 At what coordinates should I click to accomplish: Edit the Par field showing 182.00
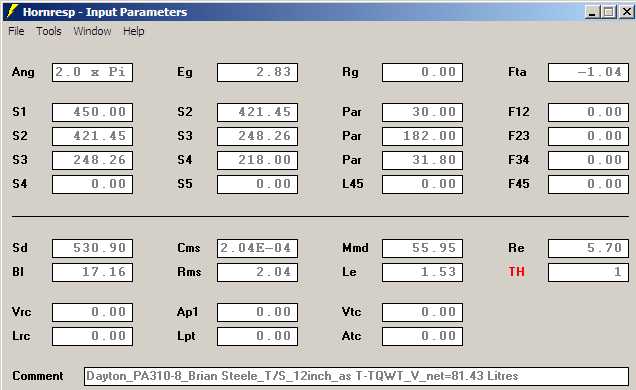[423, 136]
